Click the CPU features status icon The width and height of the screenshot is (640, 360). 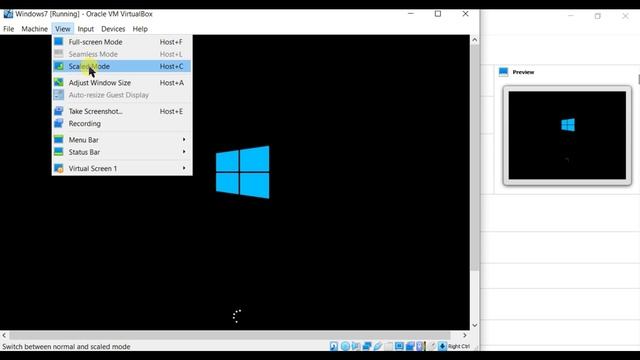[420, 346]
